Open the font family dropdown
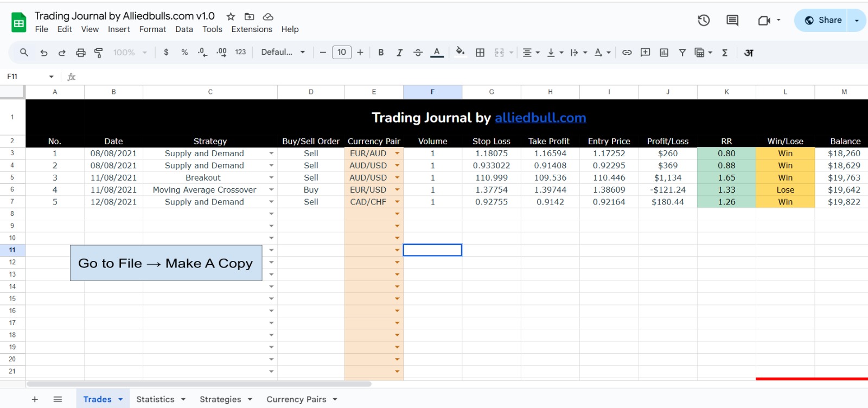 pos(283,53)
